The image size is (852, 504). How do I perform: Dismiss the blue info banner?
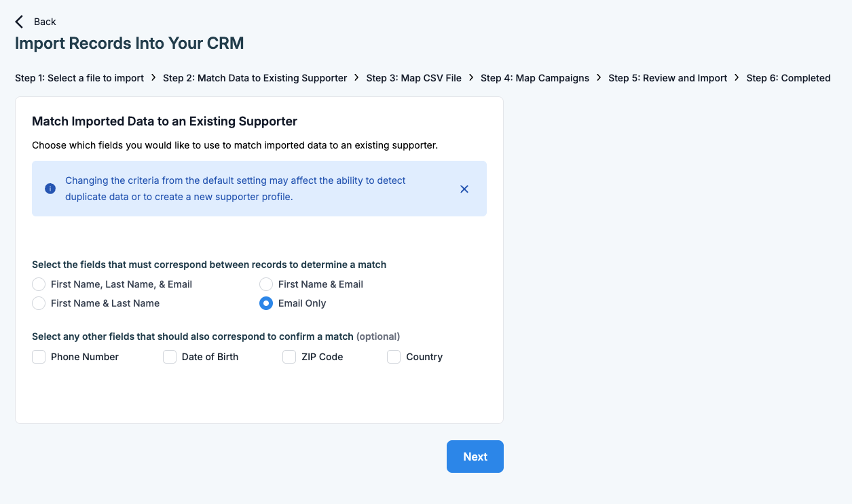coord(464,189)
